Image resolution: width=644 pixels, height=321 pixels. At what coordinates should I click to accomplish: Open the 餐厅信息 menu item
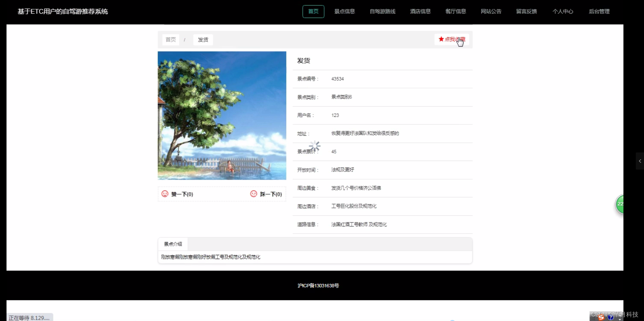pos(455,11)
